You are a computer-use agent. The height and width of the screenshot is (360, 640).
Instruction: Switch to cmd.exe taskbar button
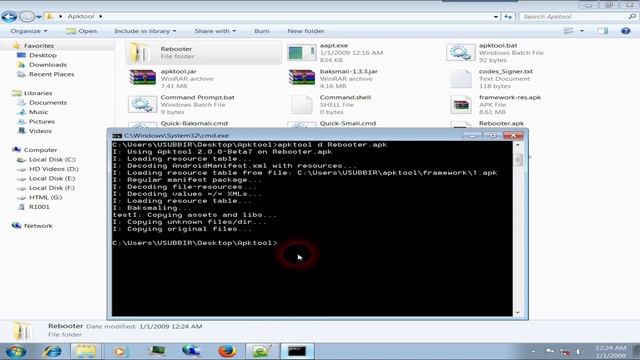click(297, 351)
